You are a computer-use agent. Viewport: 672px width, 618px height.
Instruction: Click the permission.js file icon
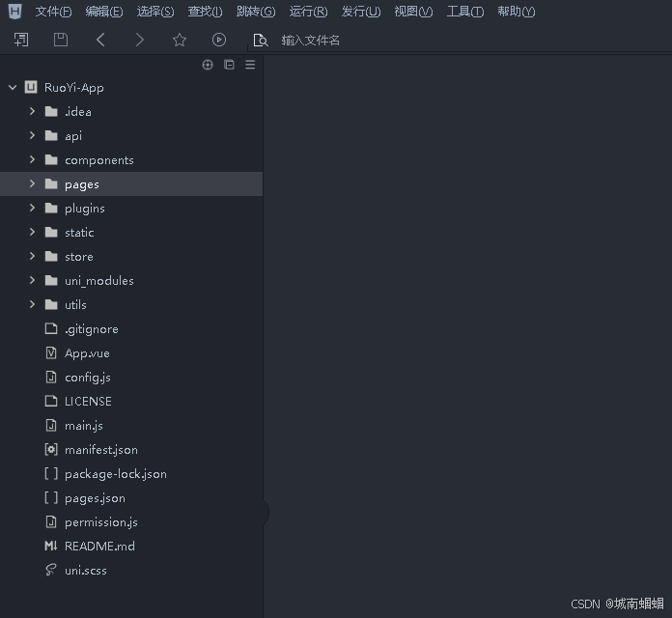(x=51, y=522)
